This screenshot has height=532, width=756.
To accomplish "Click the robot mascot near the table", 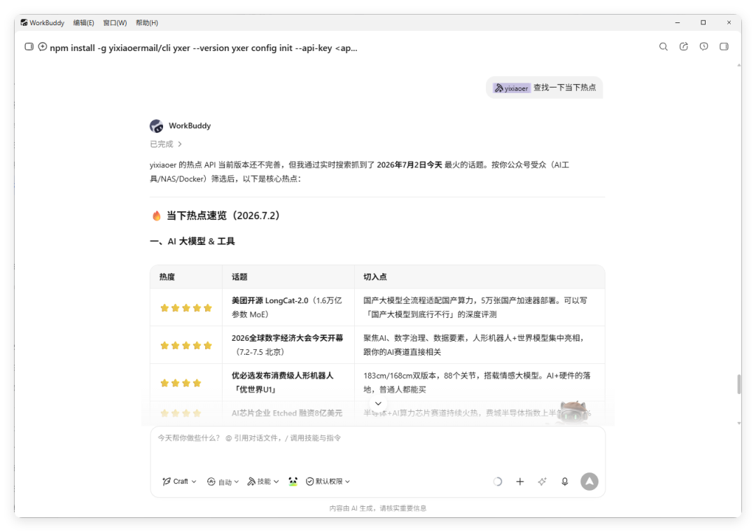I will 573,412.
